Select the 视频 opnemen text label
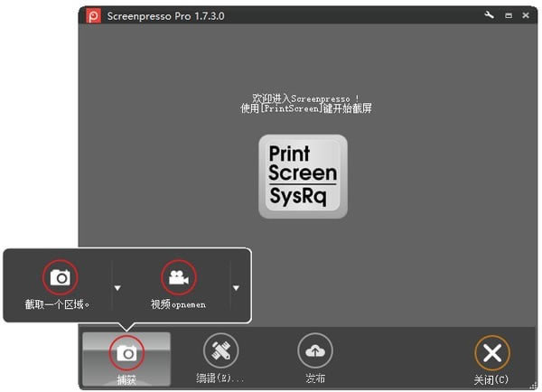 click(177, 304)
